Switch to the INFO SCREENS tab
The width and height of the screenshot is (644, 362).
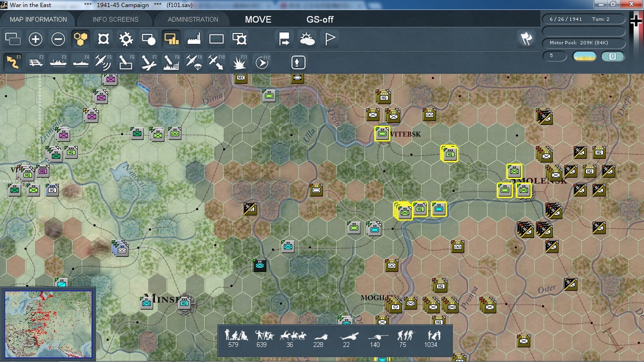coord(116,19)
